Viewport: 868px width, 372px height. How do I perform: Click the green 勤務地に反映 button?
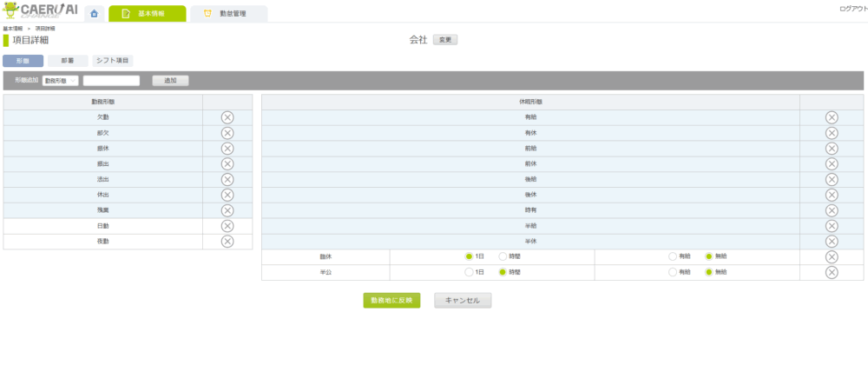[391, 300]
